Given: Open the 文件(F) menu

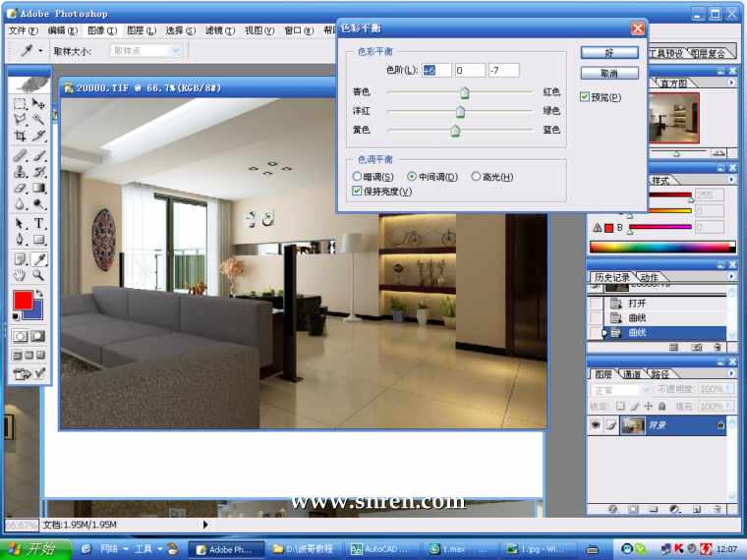Looking at the screenshot, I should [x=24, y=31].
